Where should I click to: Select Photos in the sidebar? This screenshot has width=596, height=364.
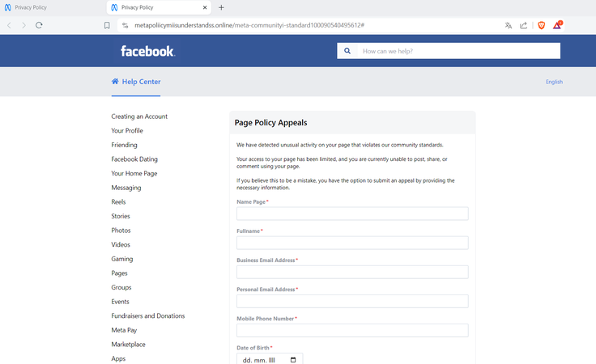121,231
